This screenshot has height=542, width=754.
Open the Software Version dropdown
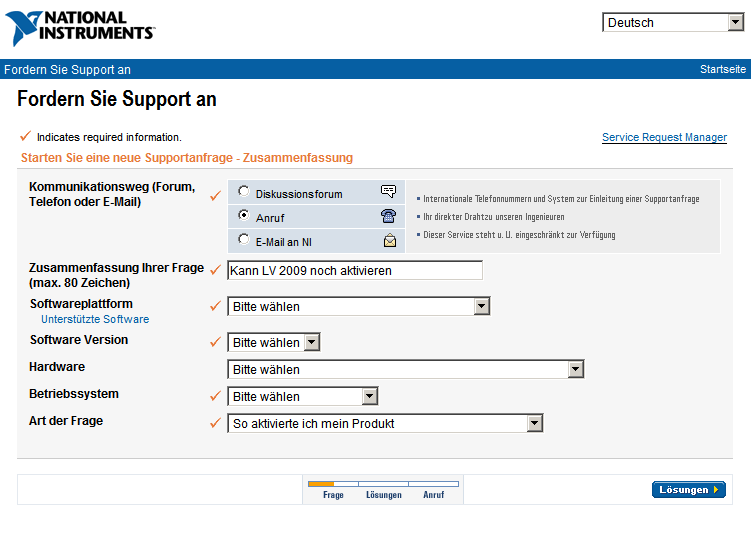point(274,343)
